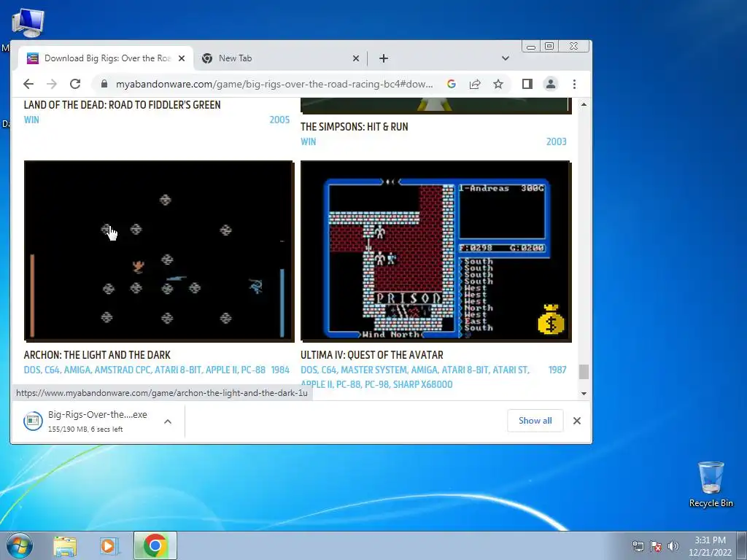Click year 2003 for The Simpsons
This screenshot has height=560, width=747.
click(556, 141)
